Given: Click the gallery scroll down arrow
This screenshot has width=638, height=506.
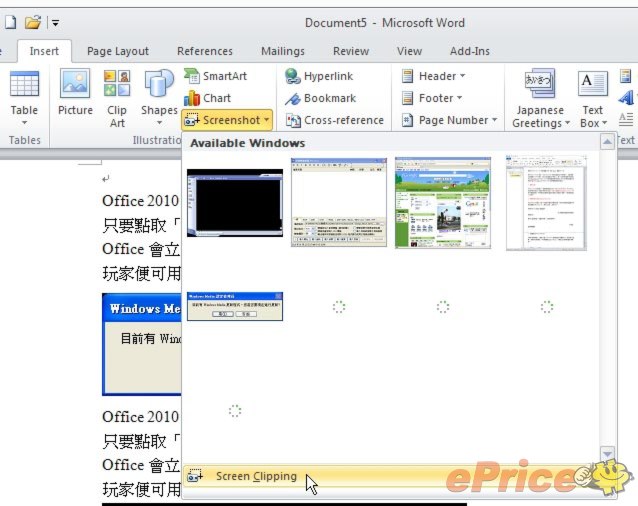Looking at the screenshot, I should [x=607, y=454].
